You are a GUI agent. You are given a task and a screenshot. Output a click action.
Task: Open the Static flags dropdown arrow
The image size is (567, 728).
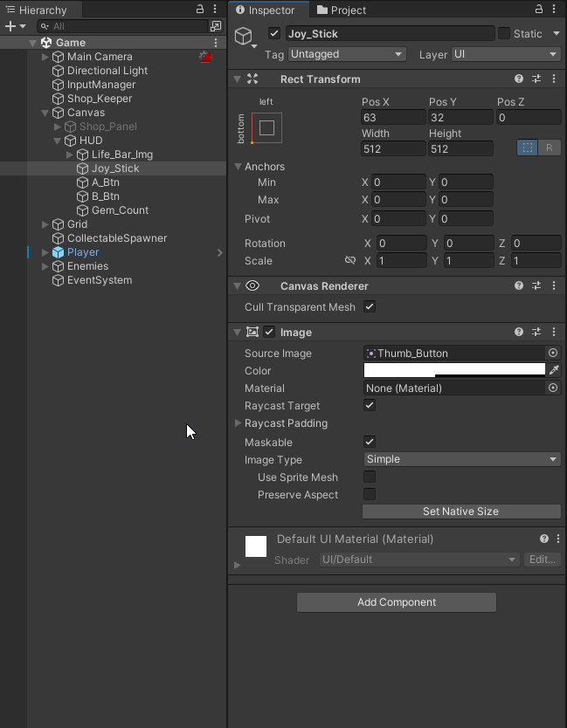point(557,33)
